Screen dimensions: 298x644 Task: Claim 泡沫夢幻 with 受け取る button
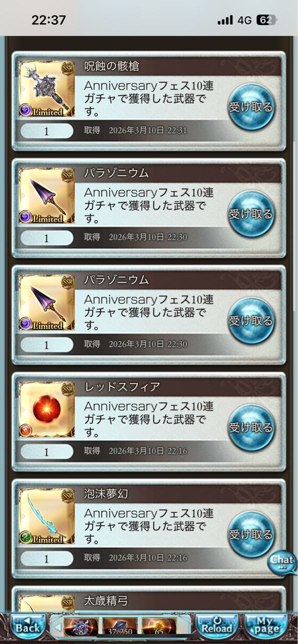251,534
